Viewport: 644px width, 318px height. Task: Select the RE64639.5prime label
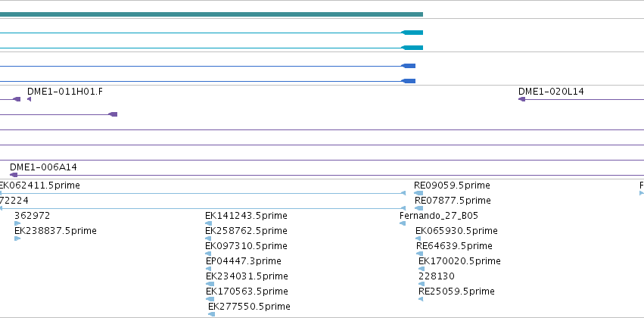point(454,246)
